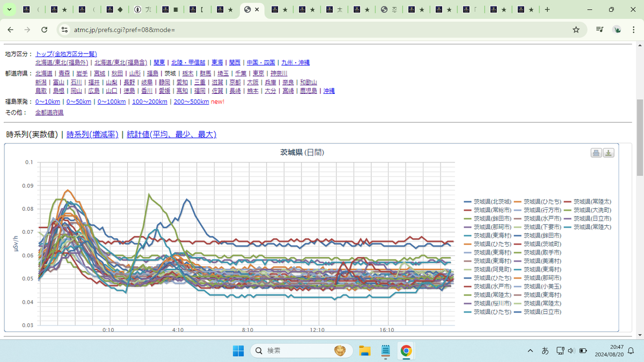Screen dimensions: 644x362
Task: Switch to 時系列(増減率) view
Action: 92,135
